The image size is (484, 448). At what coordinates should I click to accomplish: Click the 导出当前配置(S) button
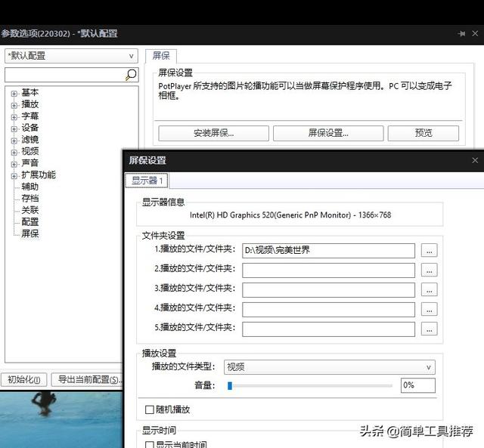87,379
